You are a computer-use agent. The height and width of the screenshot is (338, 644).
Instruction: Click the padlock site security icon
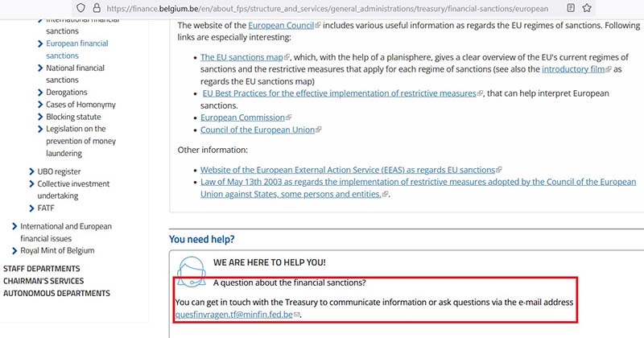coord(97,8)
